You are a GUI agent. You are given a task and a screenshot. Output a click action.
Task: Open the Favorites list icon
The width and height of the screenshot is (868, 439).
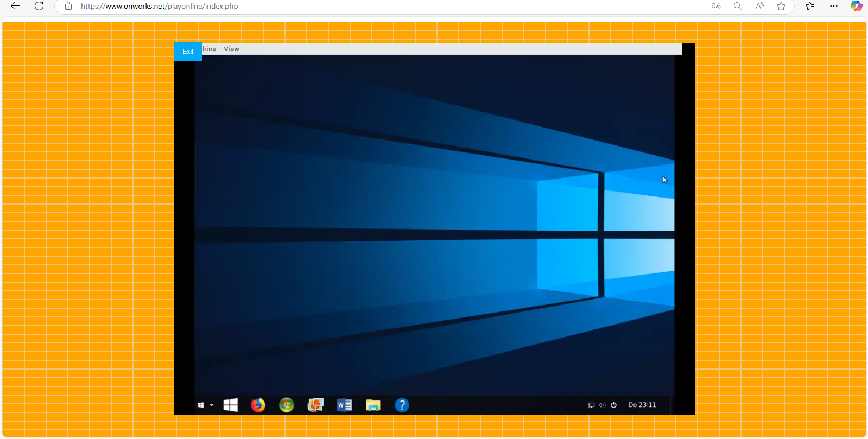(x=810, y=6)
